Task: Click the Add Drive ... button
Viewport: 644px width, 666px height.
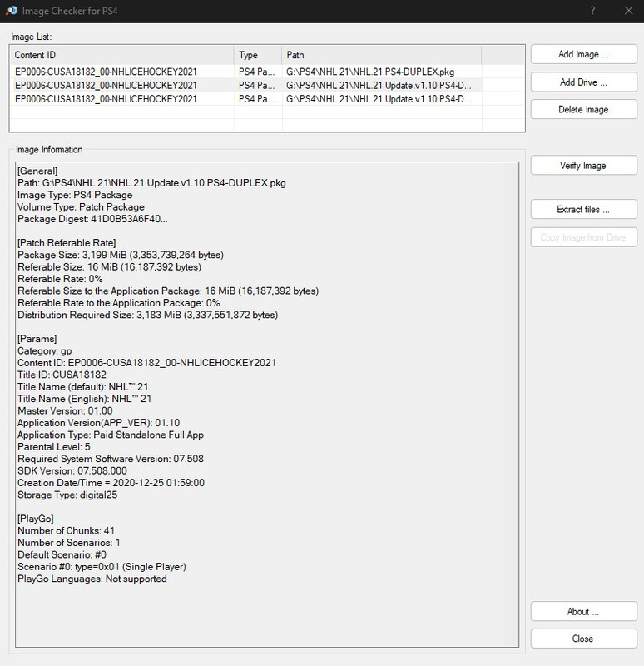Action: (584, 82)
